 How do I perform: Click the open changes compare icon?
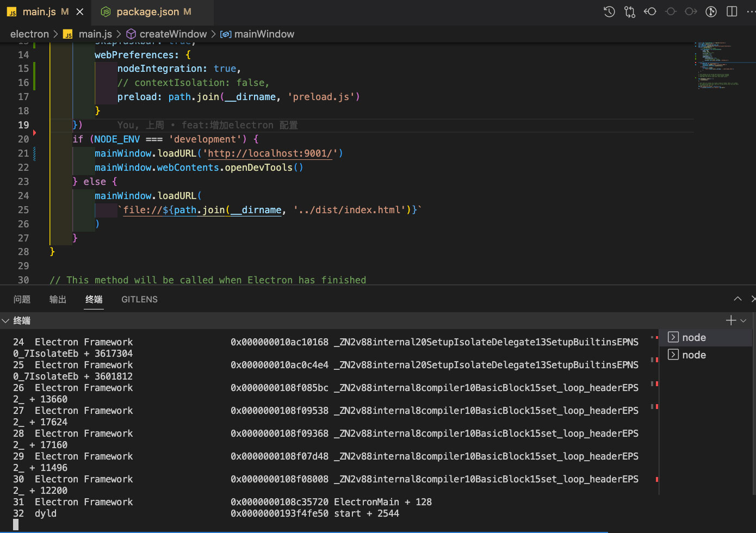pyautogui.click(x=630, y=11)
